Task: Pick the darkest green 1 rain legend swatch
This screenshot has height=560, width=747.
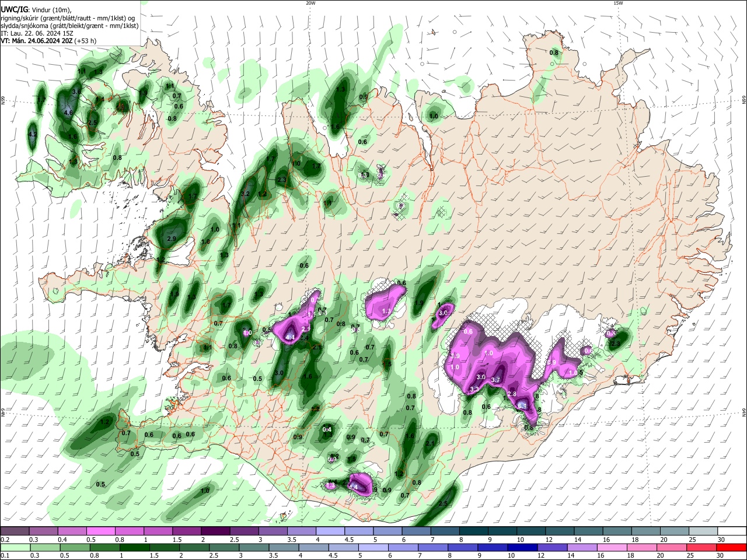Action: click(135, 547)
